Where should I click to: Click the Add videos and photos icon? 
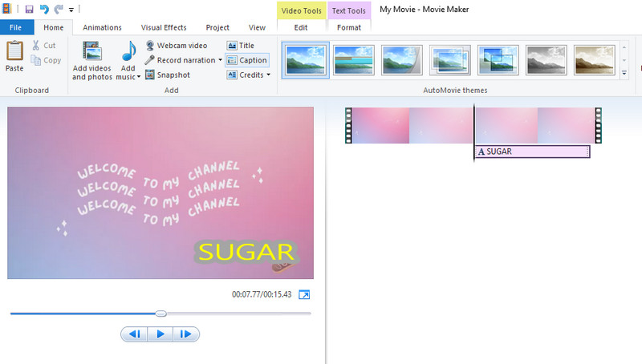tap(91, 53)
